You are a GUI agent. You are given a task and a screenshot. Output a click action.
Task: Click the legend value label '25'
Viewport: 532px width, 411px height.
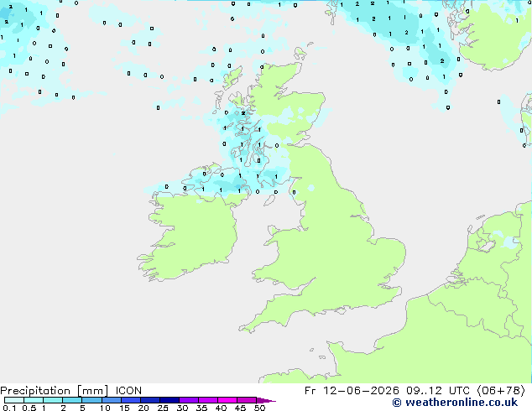point(163,408)
